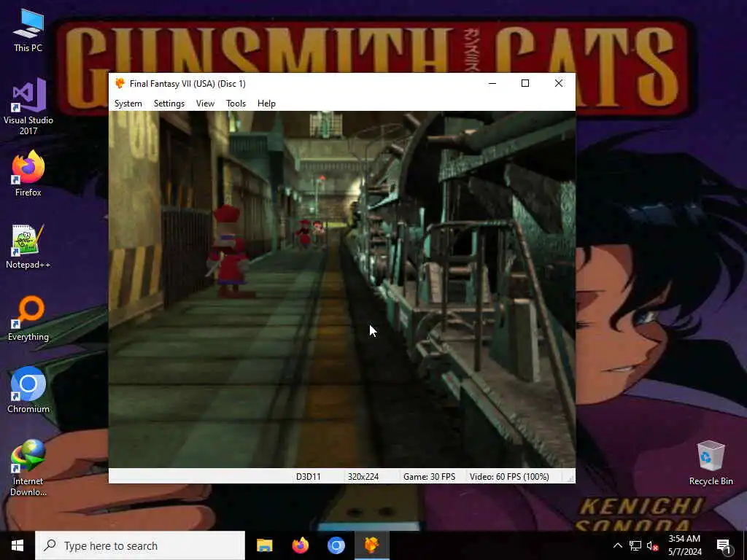The width and height of the screenshot is (747, 560).
Task: Minimize the Final Fantasy VII window
Action: point(492,83)
